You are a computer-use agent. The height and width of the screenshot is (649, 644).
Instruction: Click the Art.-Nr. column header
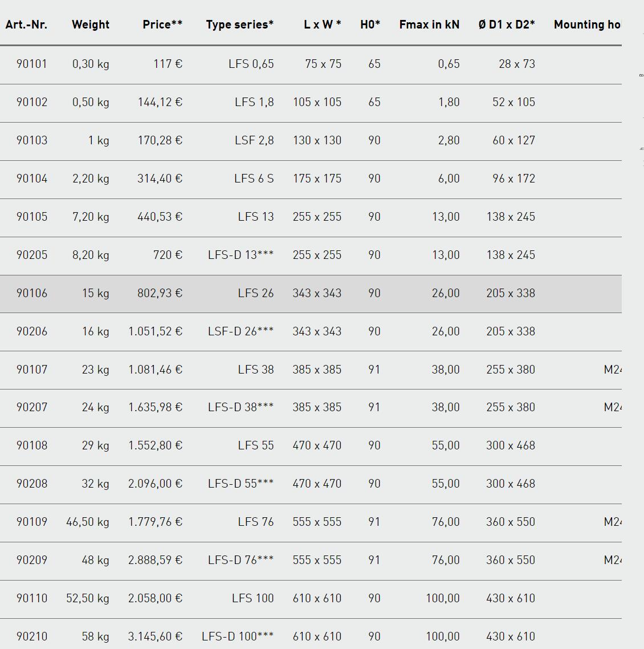click(26, 25)
